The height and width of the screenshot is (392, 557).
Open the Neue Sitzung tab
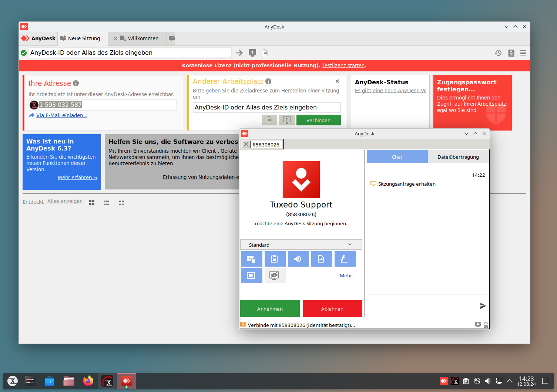coord(83,38)
